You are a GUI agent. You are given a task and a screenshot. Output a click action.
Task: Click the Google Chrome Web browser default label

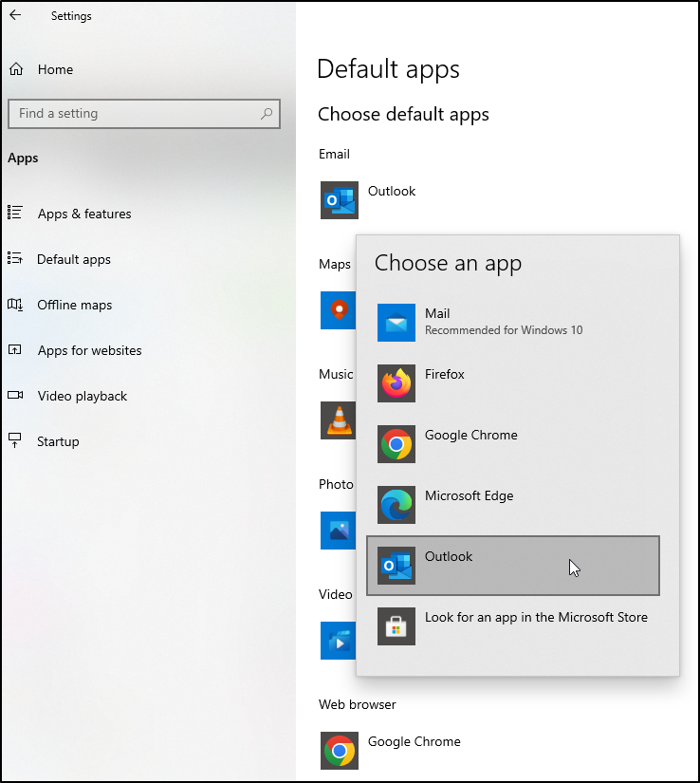coord(414,741)
